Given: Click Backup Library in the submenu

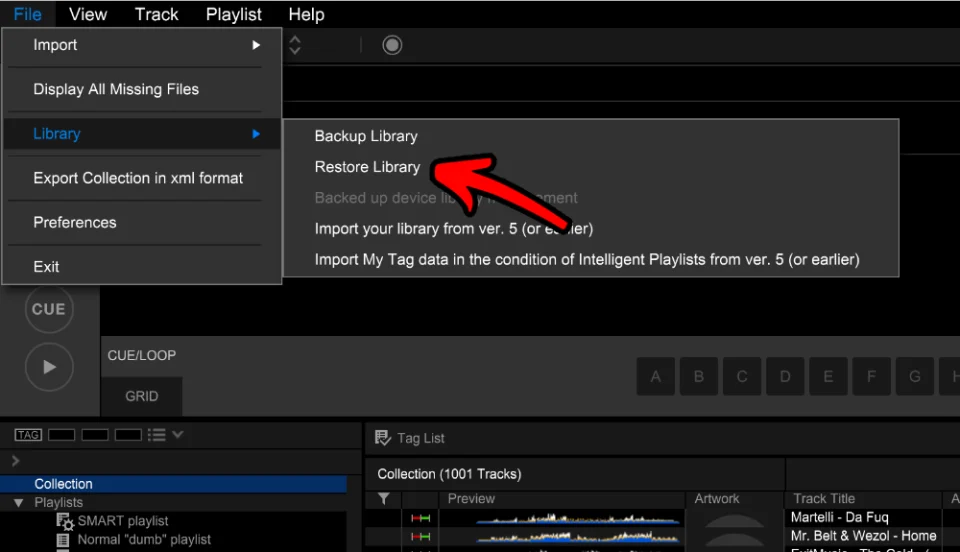Looking at the screenshot, I should tap(366, 136).
